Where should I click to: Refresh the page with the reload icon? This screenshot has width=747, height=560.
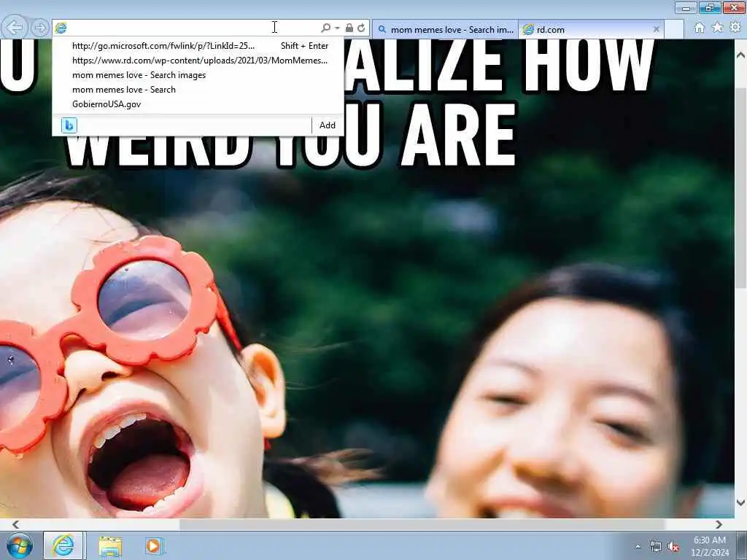361,28
